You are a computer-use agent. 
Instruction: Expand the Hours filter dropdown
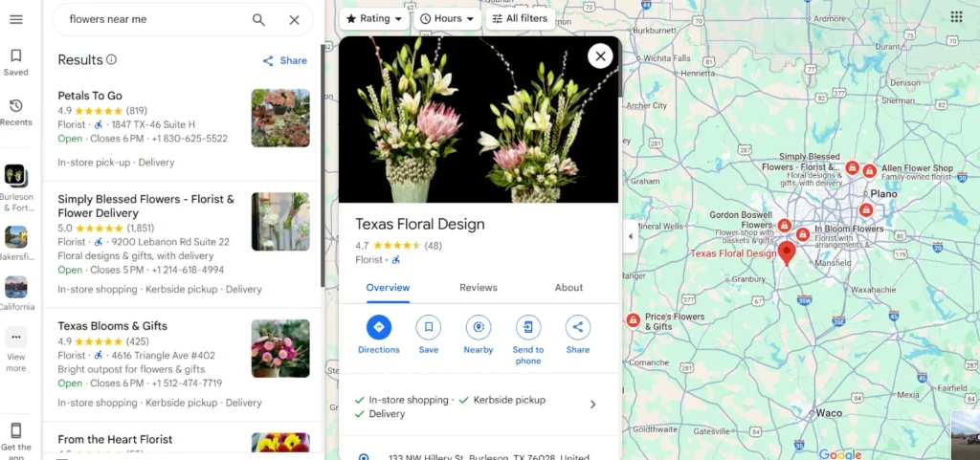[x=447, y=18]
